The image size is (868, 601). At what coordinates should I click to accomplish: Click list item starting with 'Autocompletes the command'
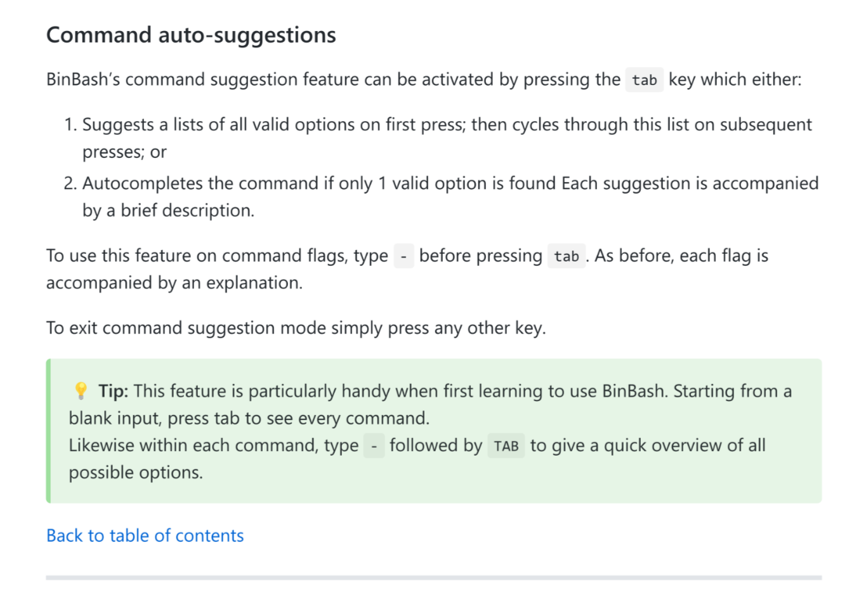[450, 183]
